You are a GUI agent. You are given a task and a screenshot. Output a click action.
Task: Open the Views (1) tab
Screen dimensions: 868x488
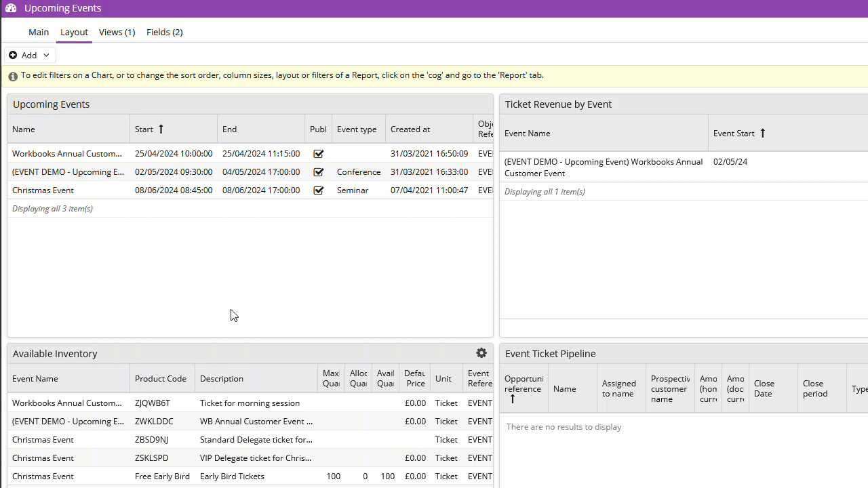coord(117,32)
